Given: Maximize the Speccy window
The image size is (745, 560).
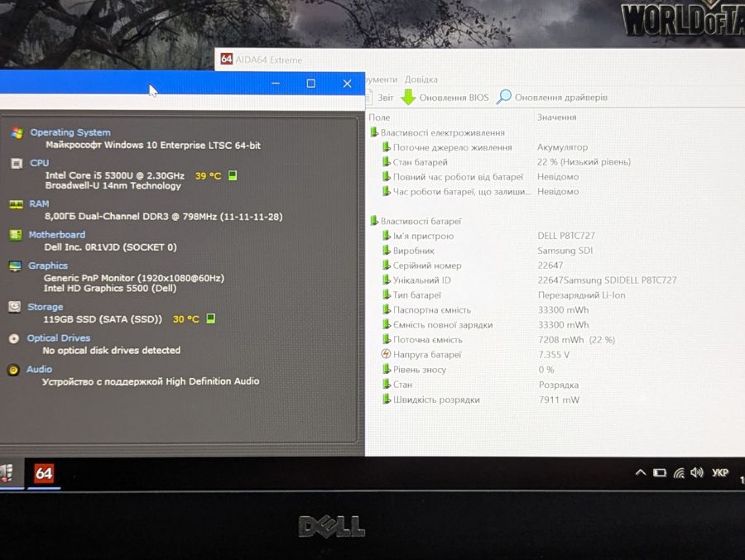Looking at the screenshot, I should [x=310, y=84].
